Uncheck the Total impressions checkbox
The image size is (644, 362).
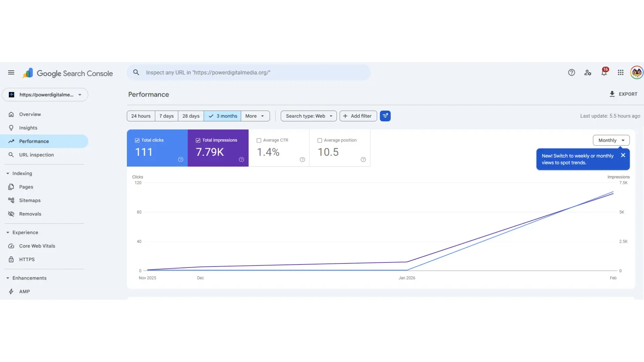(x=198, y=140)
